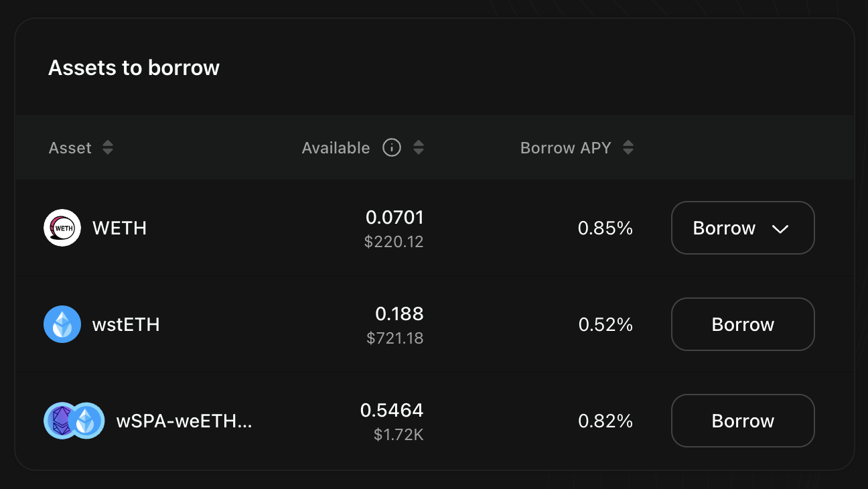
Task: Borrow the wSPA-weETH asset
Action: click(x=743, y=421)
